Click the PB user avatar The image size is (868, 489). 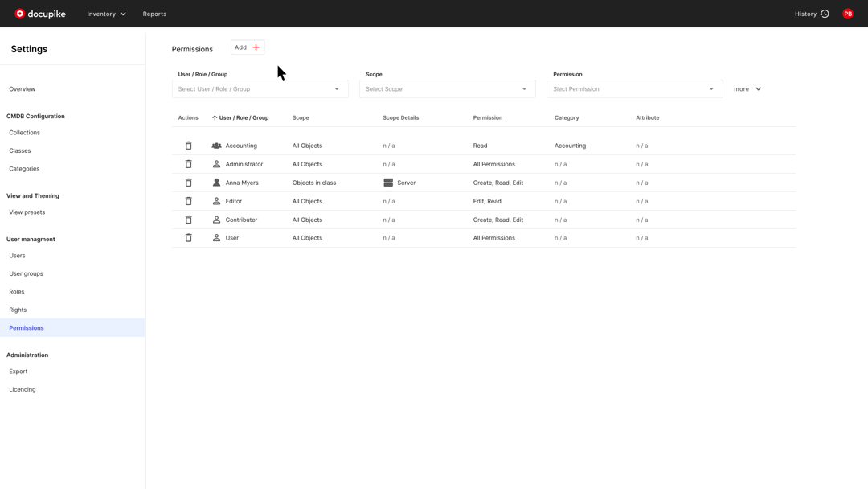pyautogui.click(x=847, y=14)
